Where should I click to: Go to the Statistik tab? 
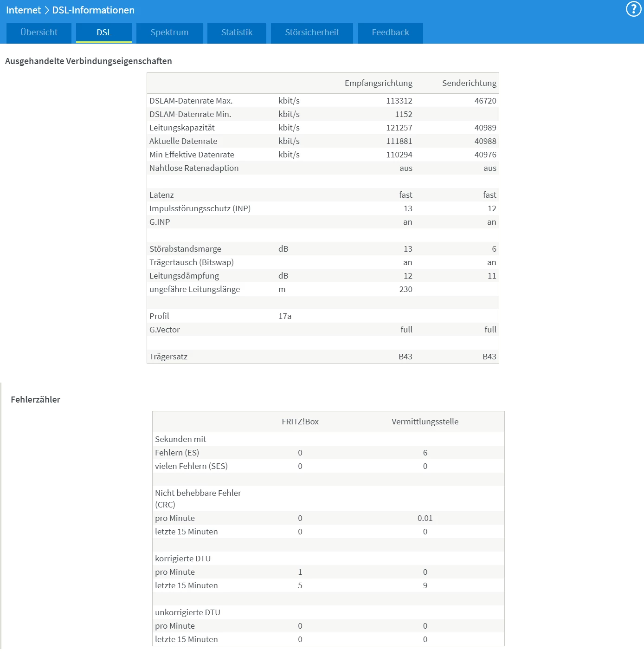pyautogui.click(x=237, y=32)
